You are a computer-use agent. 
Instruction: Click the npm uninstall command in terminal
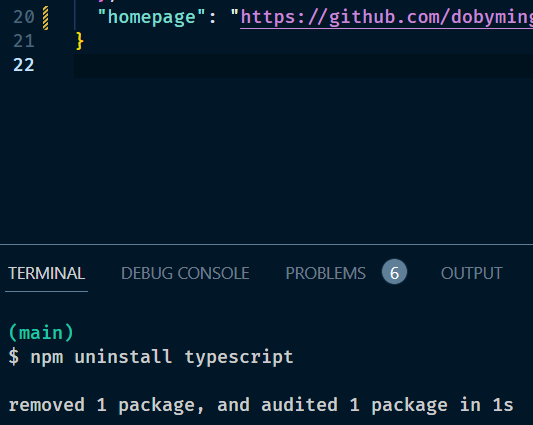coord(162,357)
